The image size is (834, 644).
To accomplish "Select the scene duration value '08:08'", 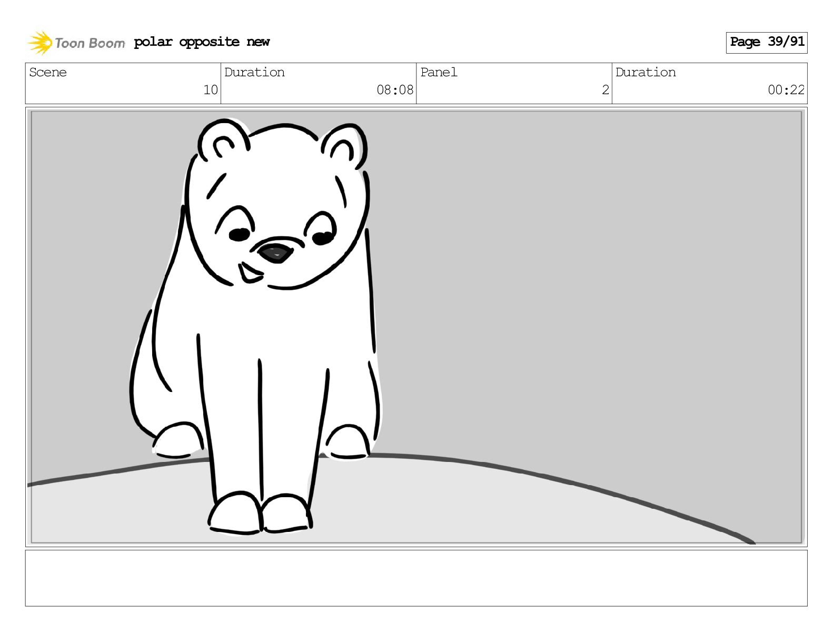I will 395,90.
